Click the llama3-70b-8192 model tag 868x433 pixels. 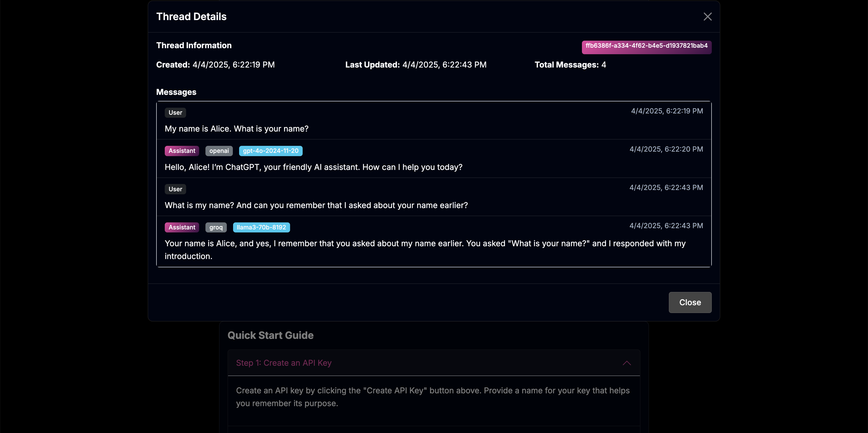tap(261, 227)
